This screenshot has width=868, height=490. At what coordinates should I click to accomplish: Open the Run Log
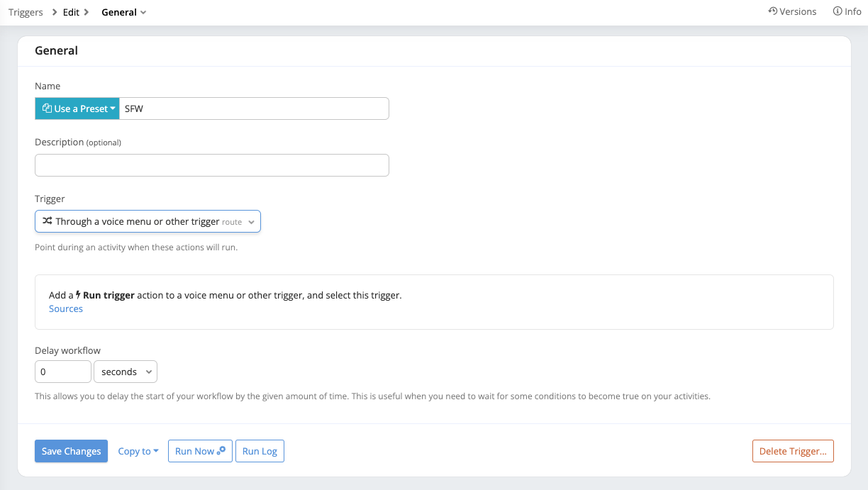(260, 451)
